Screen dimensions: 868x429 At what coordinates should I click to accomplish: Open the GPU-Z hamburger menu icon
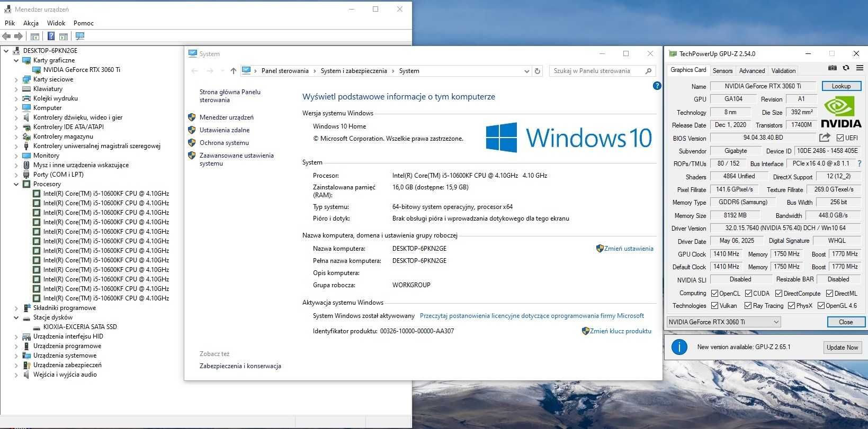tap(859, 68)
